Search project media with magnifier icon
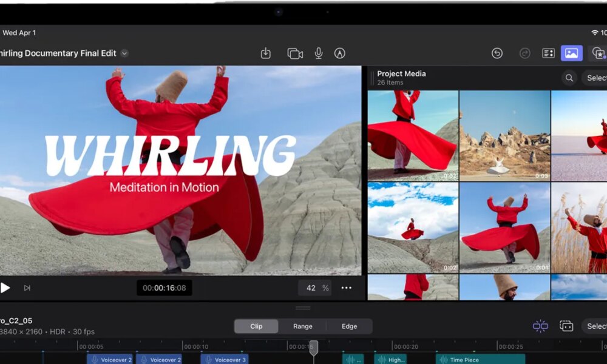607x364 pixels. coord(569,78)
